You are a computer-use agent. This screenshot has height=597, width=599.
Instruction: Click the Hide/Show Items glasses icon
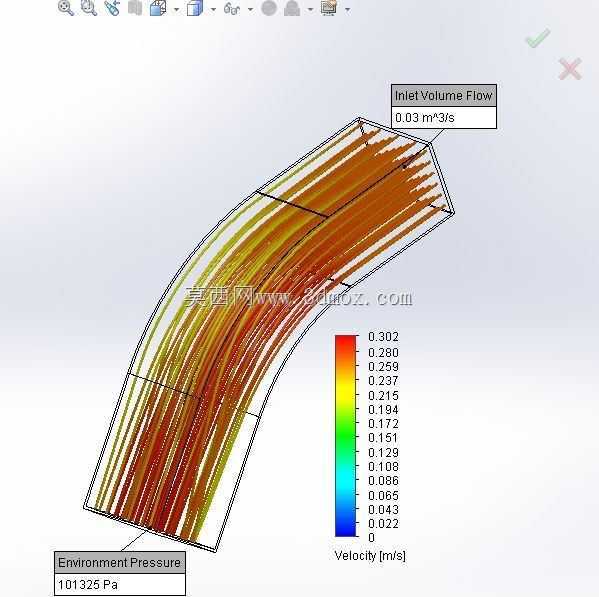pyautogui.click(x=232, y=8)
